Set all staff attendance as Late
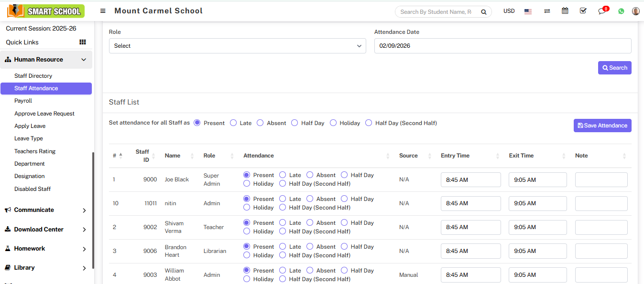The height and width of the screenshot is (284, 644). coord(233,123)
